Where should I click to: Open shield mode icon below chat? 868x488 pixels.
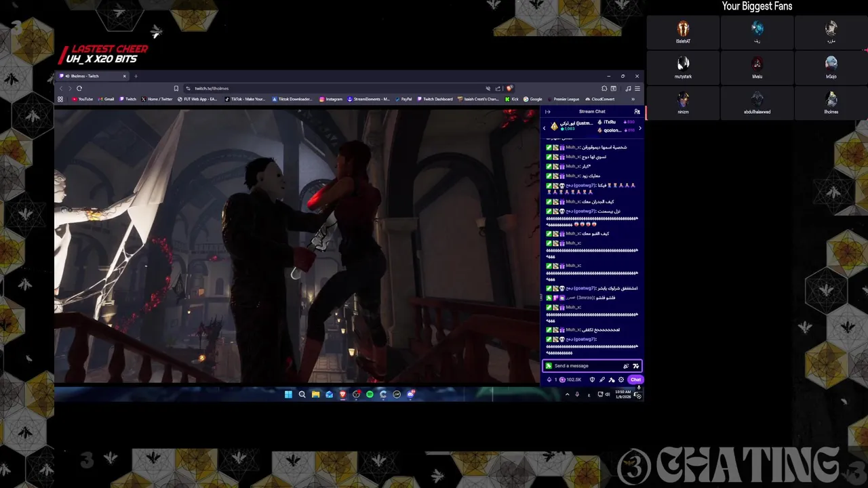[x=592, y=380]
